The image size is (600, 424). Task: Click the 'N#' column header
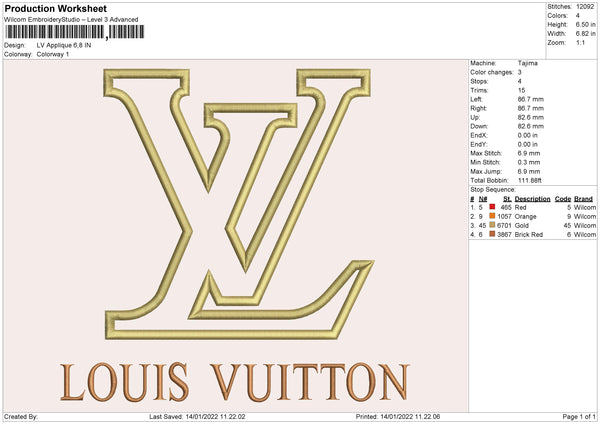483,199
